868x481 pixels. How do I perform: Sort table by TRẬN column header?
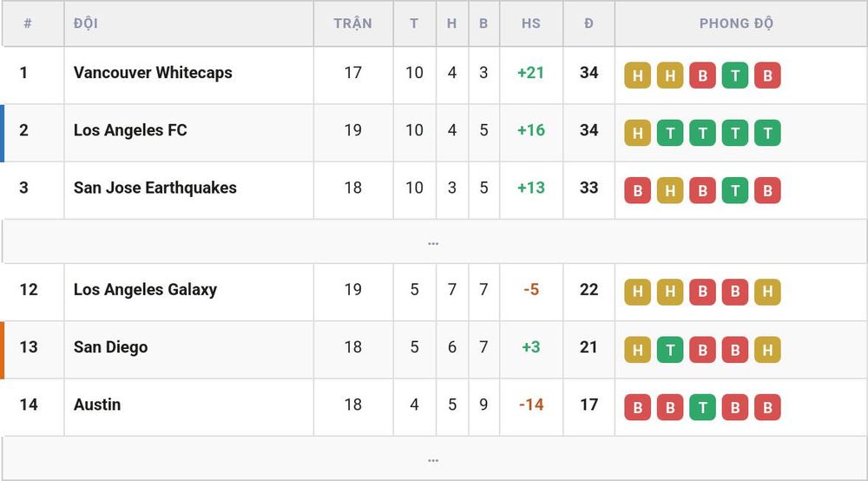point(352,23)
